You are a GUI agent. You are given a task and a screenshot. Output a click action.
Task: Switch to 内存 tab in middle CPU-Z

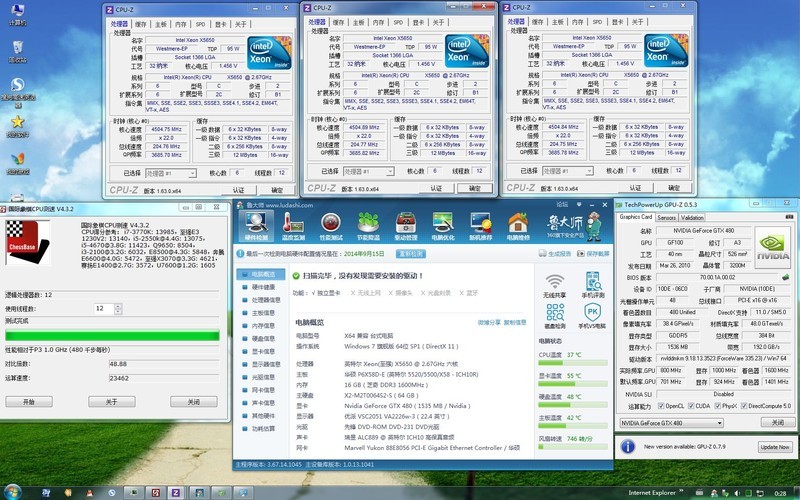[x=378, y=22]
